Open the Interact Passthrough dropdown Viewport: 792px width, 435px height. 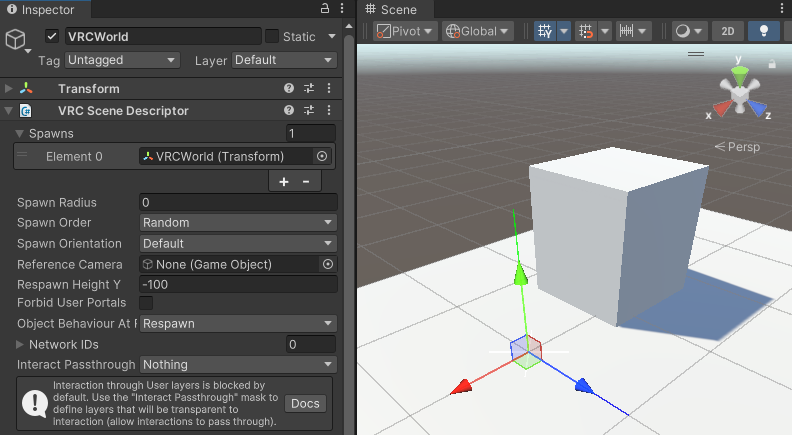click(238, 364)
